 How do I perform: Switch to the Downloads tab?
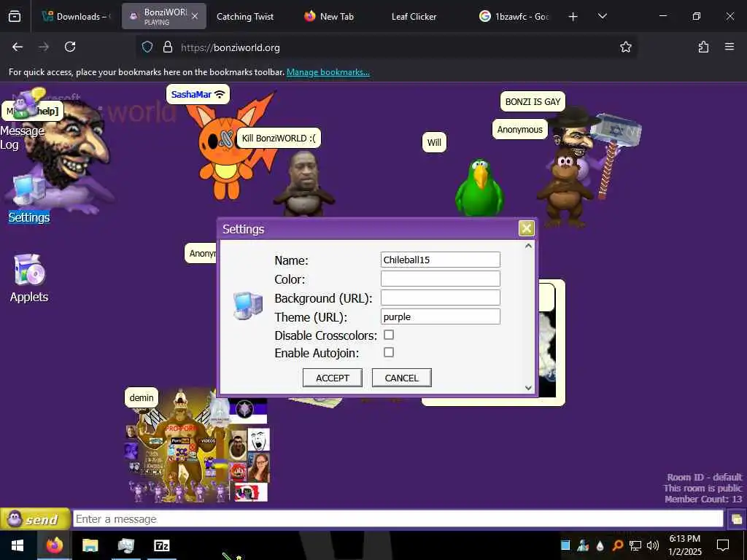point(76,16)
